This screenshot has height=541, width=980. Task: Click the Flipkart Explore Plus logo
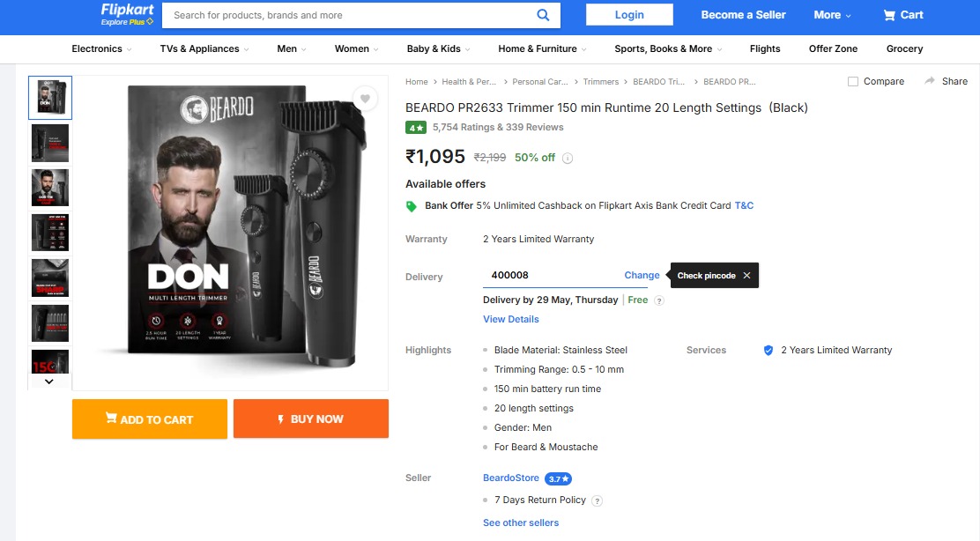(x=127, y=14)
